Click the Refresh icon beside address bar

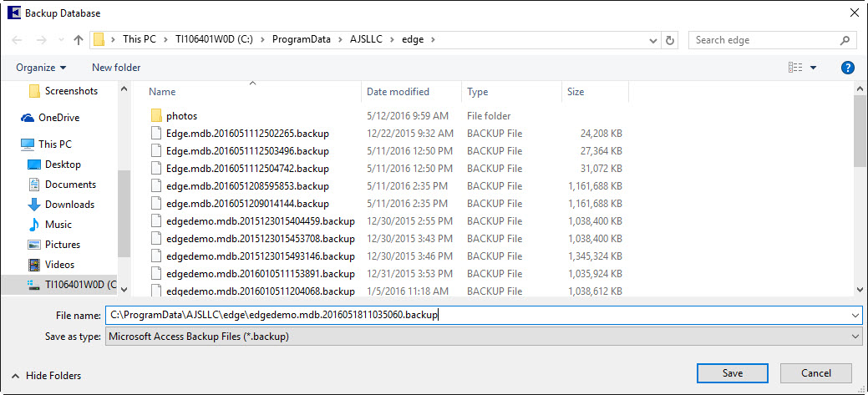(x=670, y=40)
